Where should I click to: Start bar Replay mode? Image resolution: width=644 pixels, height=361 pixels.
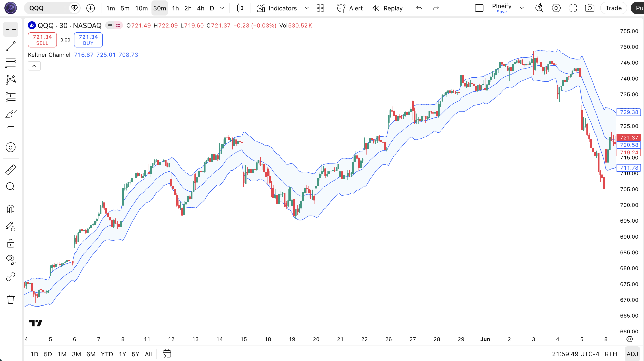click(388, 8)
